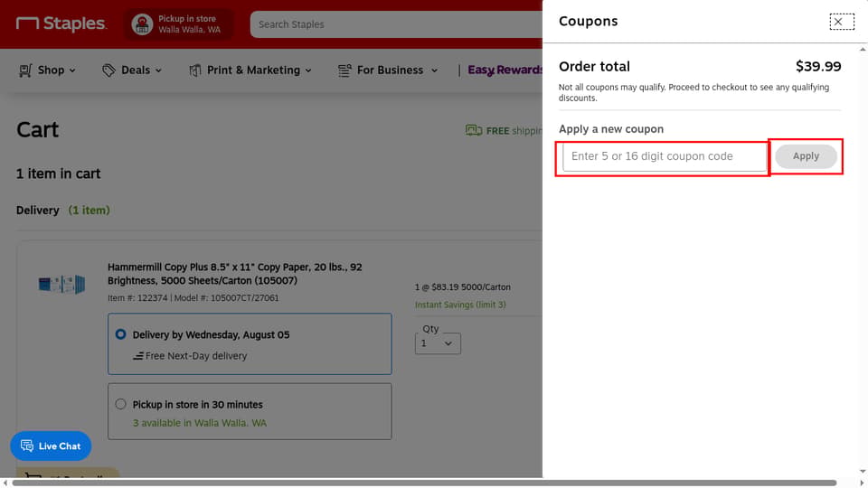Open Live Chat
Screen dimensions: 868x488
point(51,446)
